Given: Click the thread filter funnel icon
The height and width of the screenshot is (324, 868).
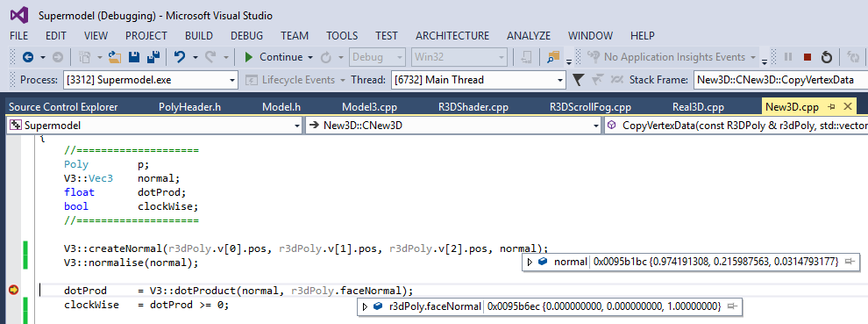Looking at the screenshot, I should 578,80.
